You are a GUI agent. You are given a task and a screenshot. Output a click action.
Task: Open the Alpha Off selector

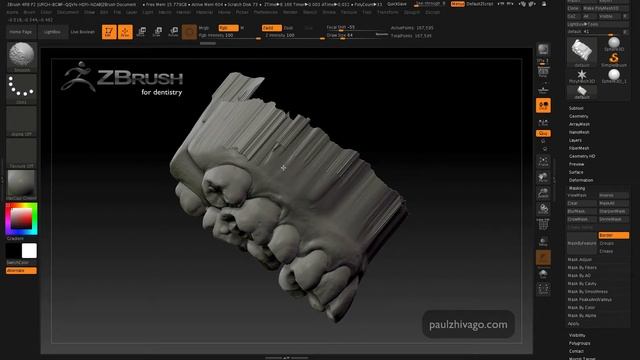[x=22, y=122]
